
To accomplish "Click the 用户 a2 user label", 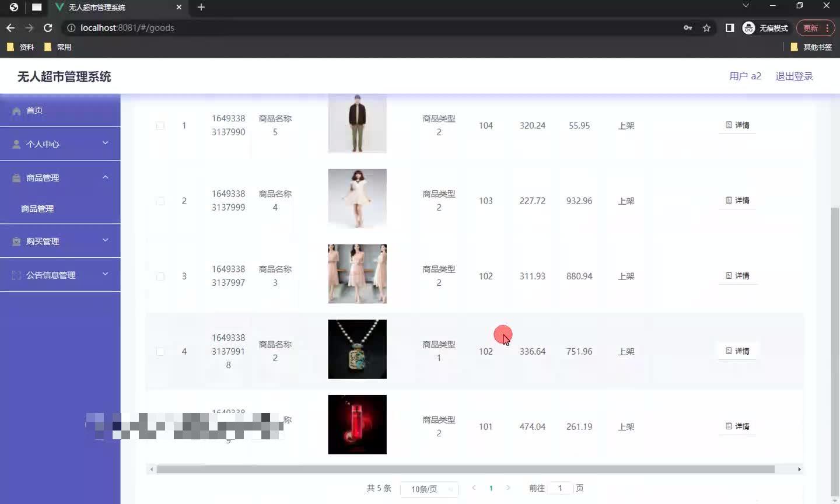I will click(x=745, y=76).
